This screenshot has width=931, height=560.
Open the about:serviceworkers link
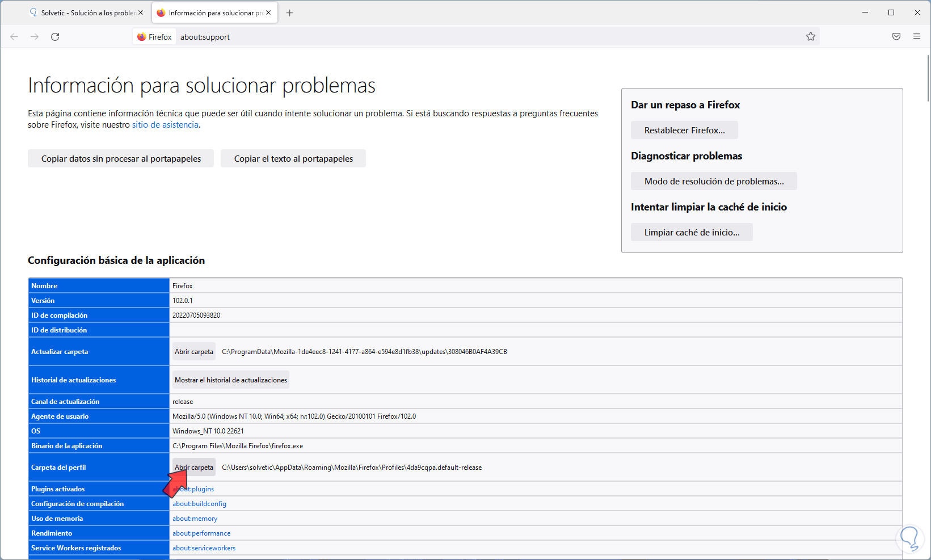click(204, 548)
